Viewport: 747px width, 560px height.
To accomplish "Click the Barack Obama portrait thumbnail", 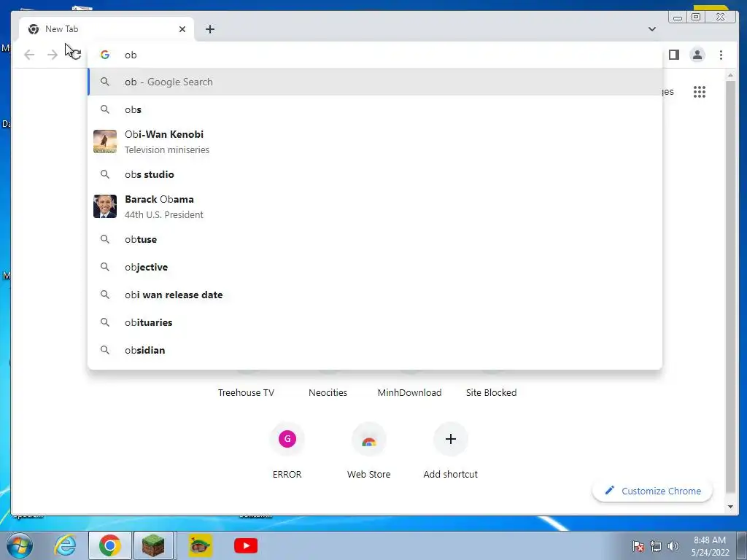I will [105, 206].
